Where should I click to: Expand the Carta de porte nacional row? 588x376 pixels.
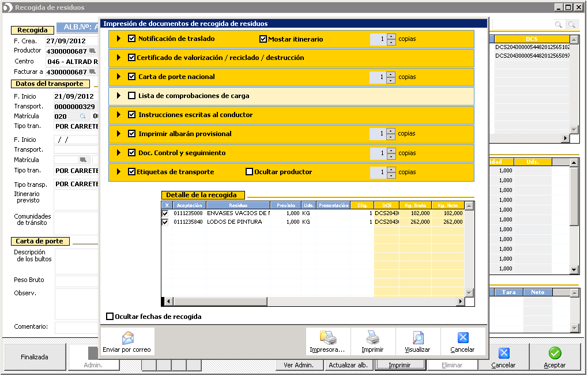click(119, 77)
